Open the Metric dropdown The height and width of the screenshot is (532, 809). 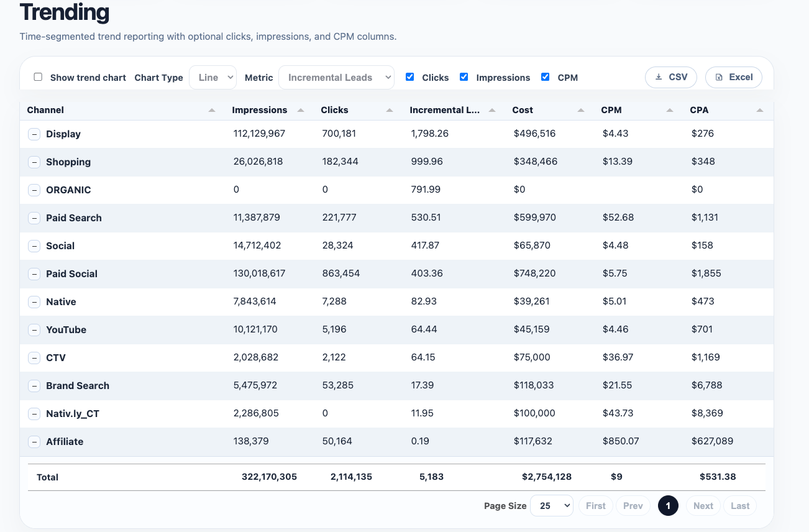tap(336, 77)
